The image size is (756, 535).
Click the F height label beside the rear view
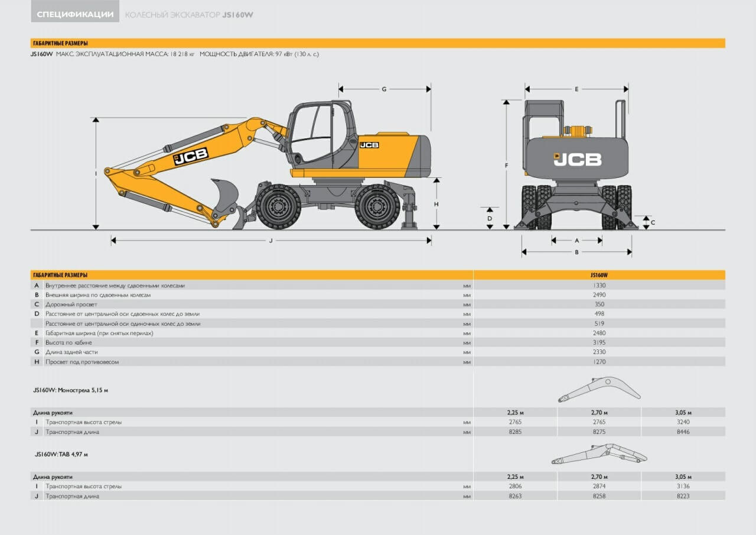click(x=506, y=166)
